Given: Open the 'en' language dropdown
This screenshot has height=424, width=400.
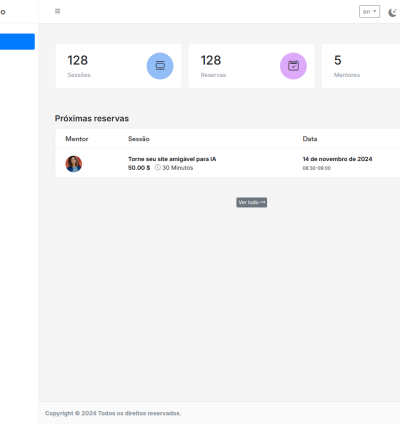Looking at the screenshot, I should coord(369,12).
